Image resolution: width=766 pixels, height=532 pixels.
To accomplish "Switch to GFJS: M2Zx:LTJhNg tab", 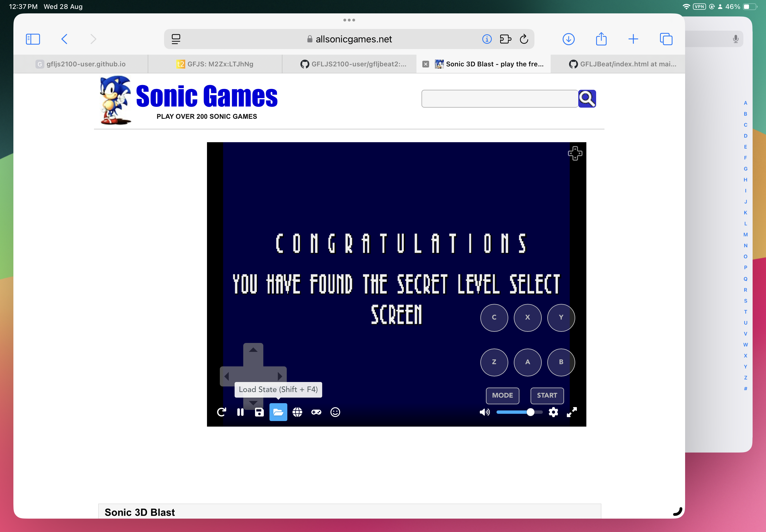I will coord(215,64).
